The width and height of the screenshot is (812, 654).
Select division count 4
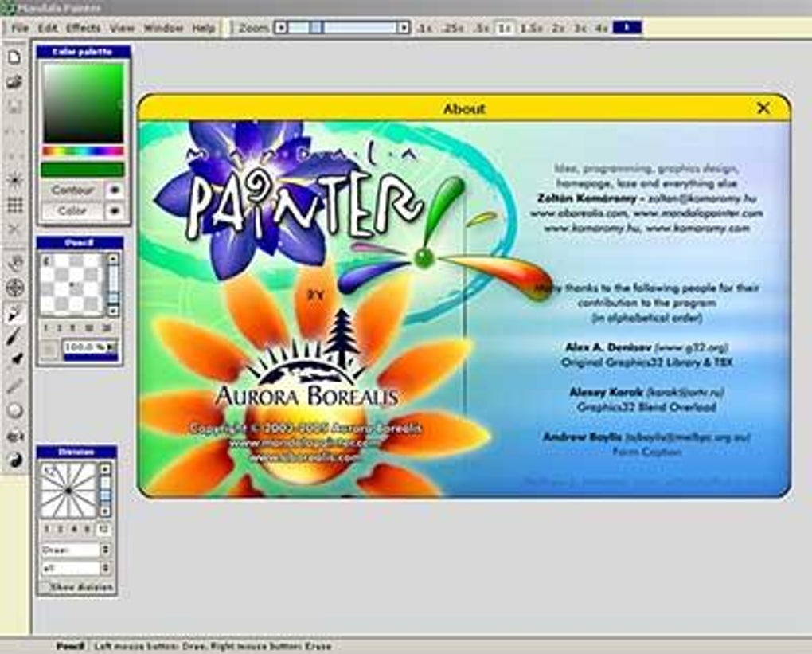(x=75, y=529)
